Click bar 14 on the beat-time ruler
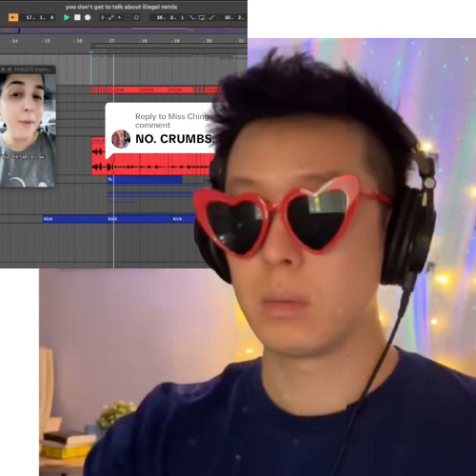The width and height of the screenshot is (476, 476). 14,41
